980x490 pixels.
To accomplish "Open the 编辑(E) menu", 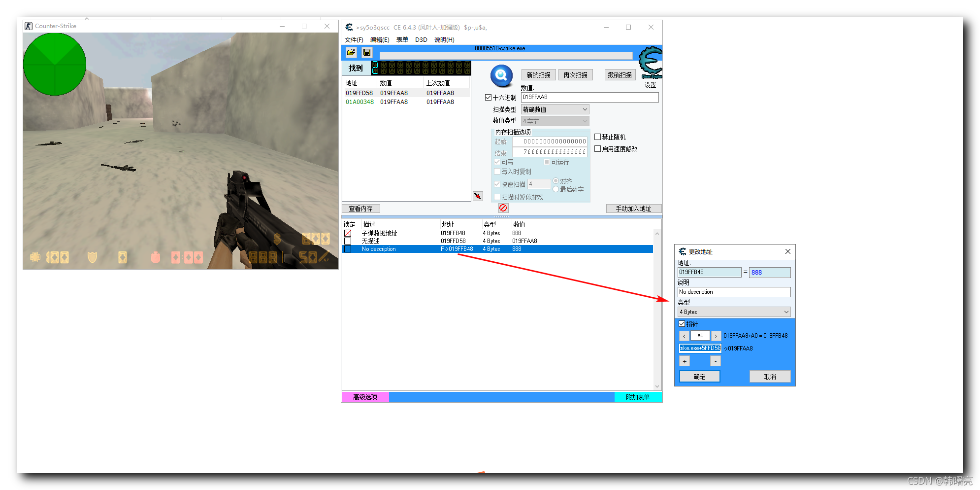I will click(380, 40).
